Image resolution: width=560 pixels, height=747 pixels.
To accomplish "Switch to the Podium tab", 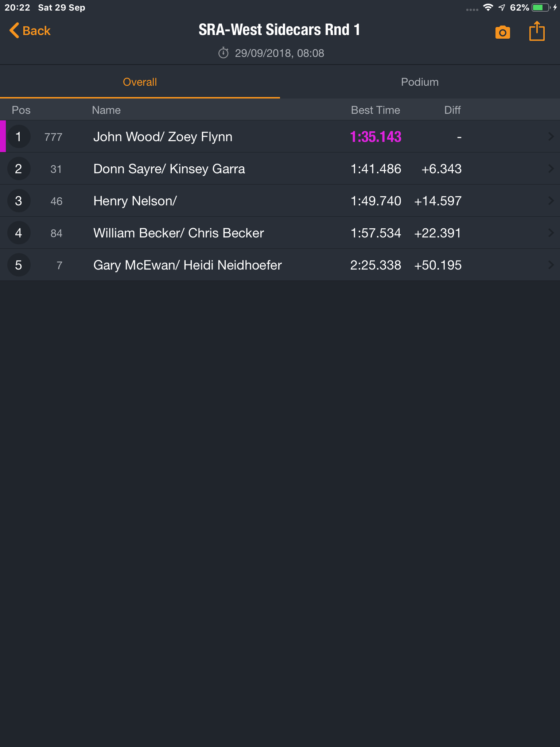I will click(x=420, y=82).
